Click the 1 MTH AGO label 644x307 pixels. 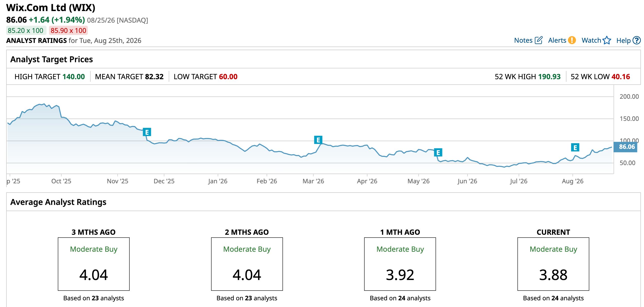tap(400, 232)
